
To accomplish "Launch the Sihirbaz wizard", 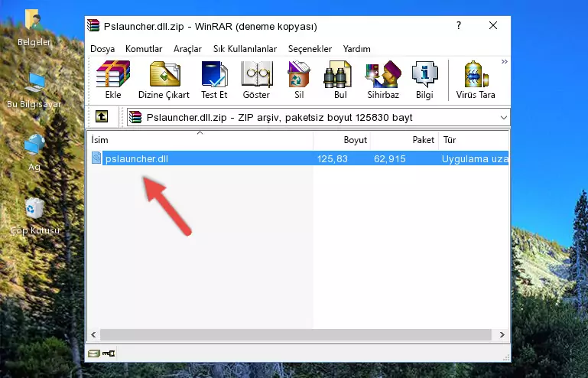I will 383,80.
